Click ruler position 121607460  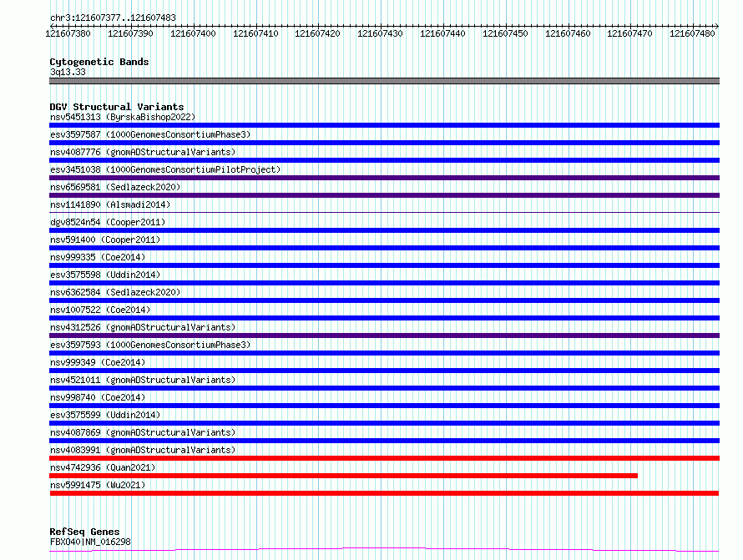[568, 33]
